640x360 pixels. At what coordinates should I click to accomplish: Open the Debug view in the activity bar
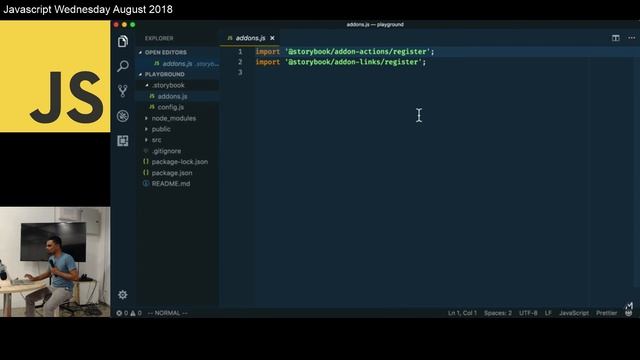tap(122, 116)
